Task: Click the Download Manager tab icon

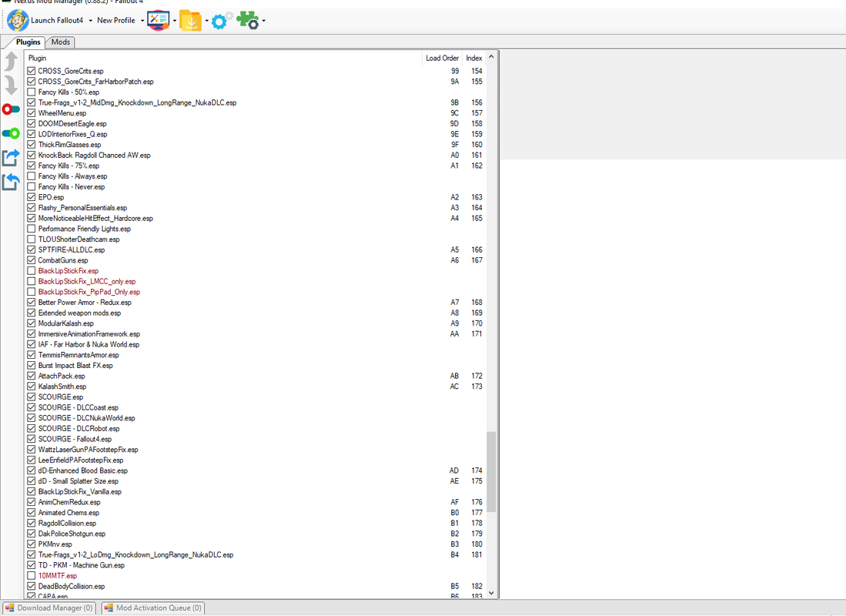Action: 9,608
